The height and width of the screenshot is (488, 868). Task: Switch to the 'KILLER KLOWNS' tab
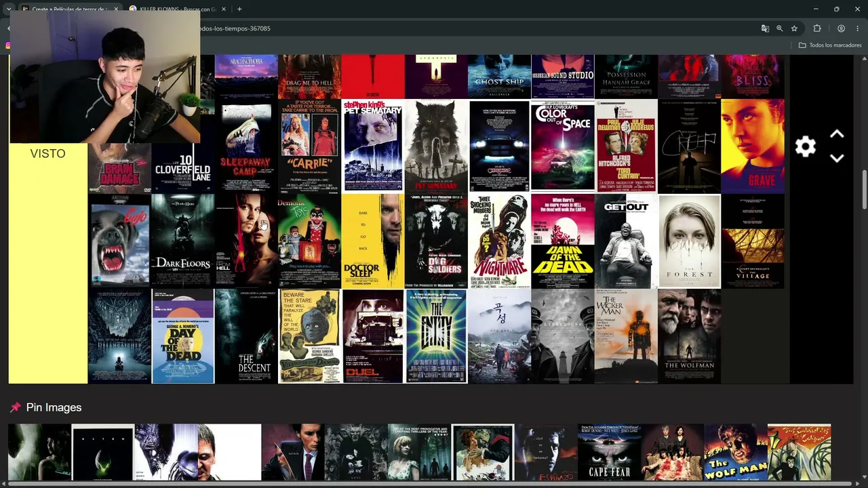(178, 9)
